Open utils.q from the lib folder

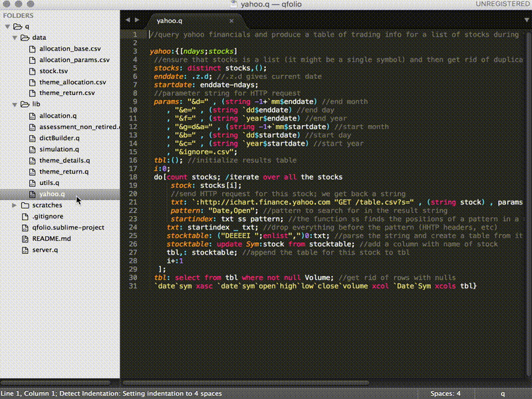click(x=49, y=184)
